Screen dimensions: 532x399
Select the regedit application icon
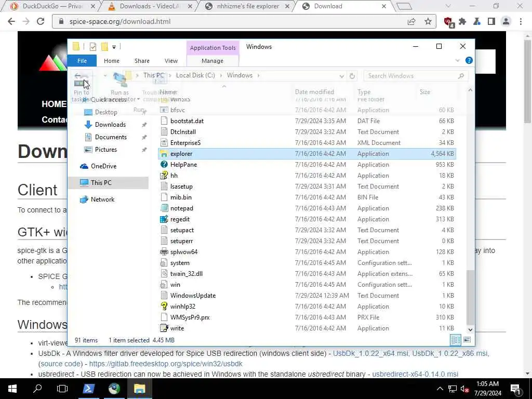coord(164,219)
